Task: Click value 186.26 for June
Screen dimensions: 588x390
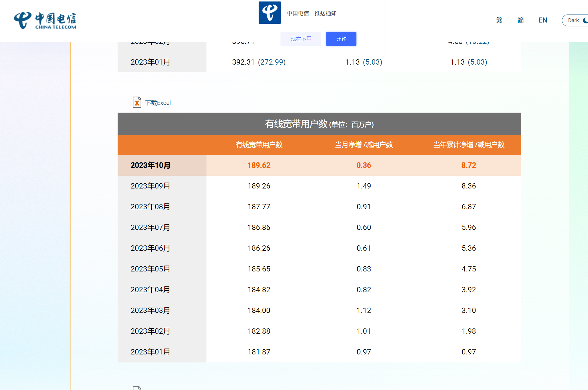Action: [259, 248]
